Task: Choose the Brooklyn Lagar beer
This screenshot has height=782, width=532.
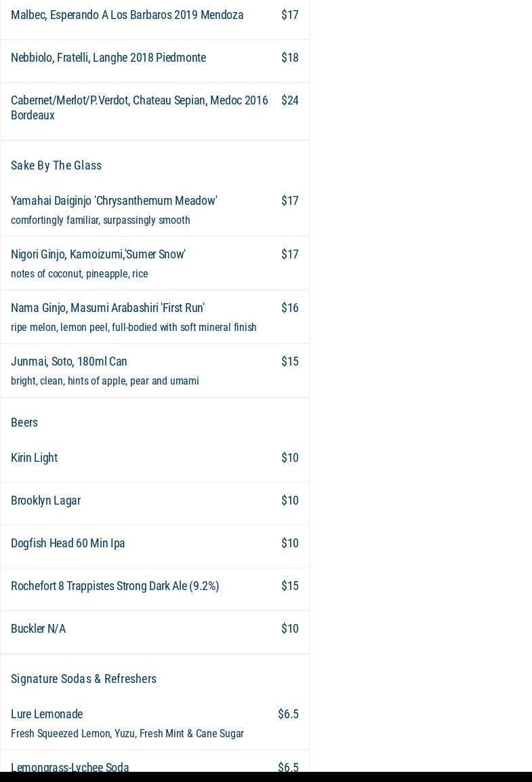Action: coord(46,501)
